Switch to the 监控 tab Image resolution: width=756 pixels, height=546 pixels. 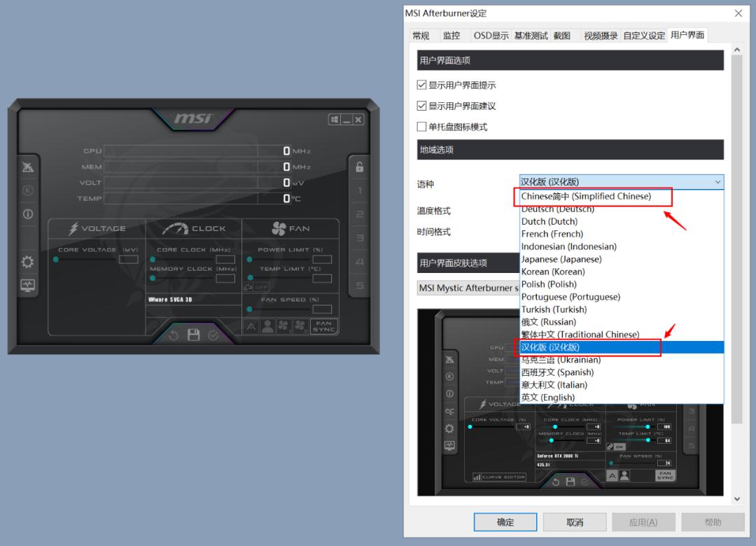tap(451, 35)
